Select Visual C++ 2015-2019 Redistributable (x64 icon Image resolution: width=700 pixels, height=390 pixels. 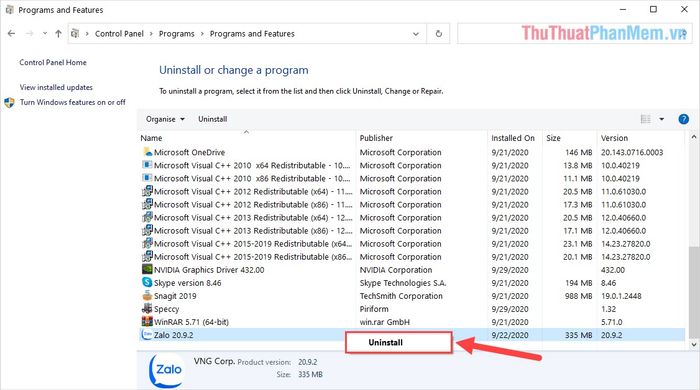147,243
